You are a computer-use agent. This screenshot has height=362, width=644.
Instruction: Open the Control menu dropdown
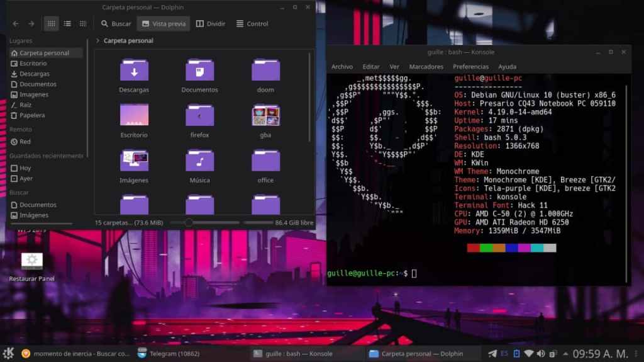pos(252,24)
